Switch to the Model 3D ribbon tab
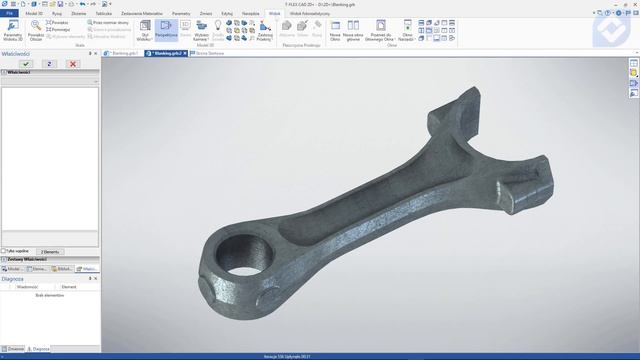 tap(34, 13)
